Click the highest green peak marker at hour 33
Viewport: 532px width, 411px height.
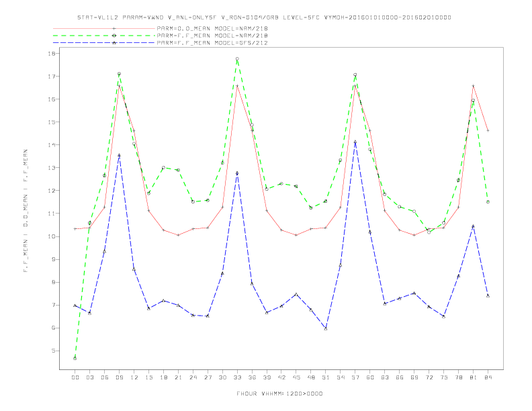click(x=237, y=59)
